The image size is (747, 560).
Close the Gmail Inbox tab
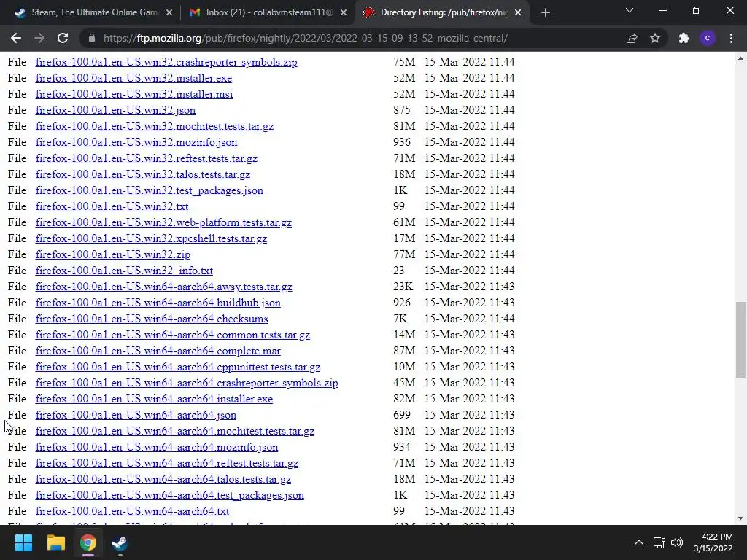click(344, 13)
